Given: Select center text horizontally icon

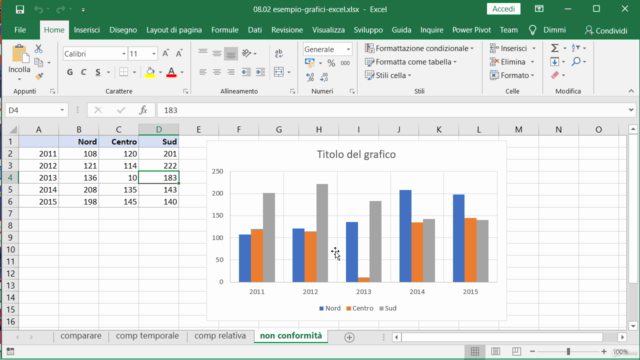Looking at the screenshot, I should click(x=217, y=72).
